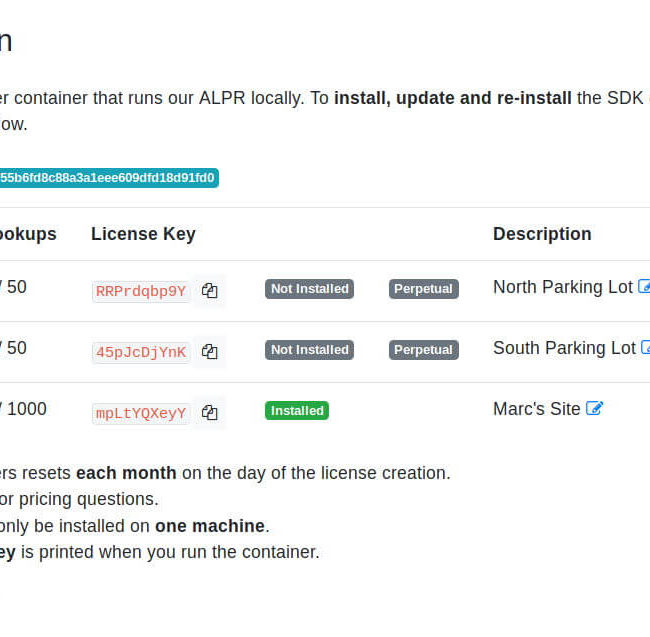The height and width of the screenshot is (637, 650).
Task: Click the bold 'each month' text
Action: [126, 473]
